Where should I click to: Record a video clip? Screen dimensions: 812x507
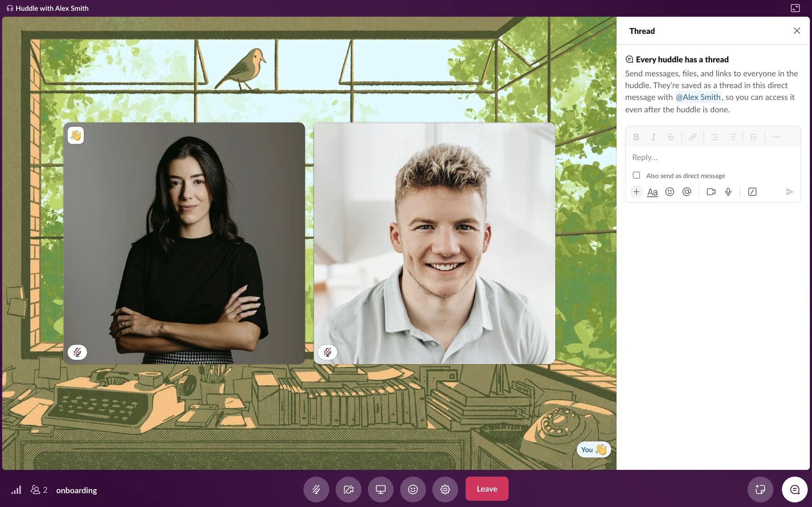coord(711,192)
